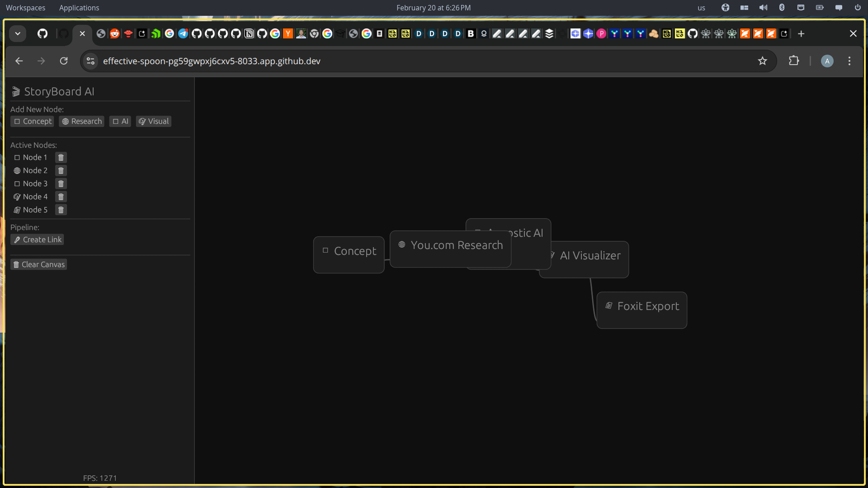
Task: Open browser extensions puzzle icon
Action: pos(793,61)
